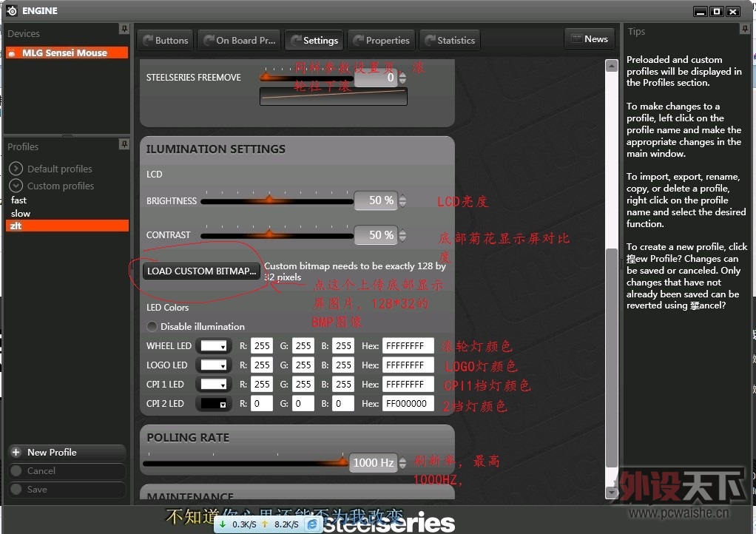Screen dimensions: 756x534
Task: Click the Save button
Action: click(67, 489)
